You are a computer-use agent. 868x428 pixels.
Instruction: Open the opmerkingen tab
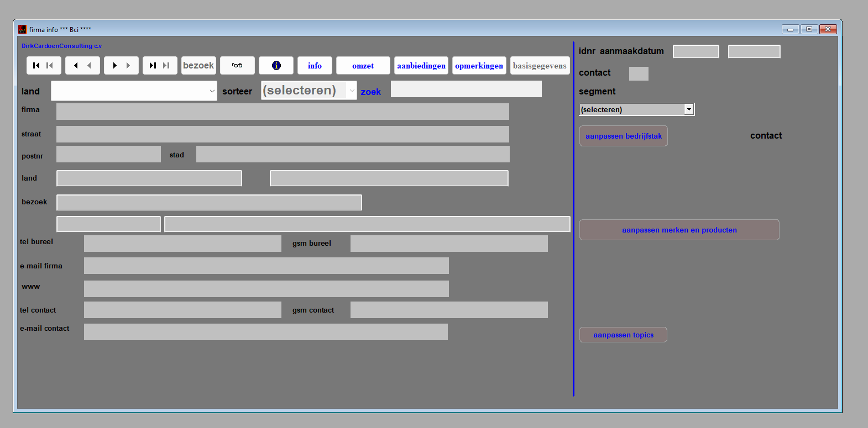pos(479,66)
